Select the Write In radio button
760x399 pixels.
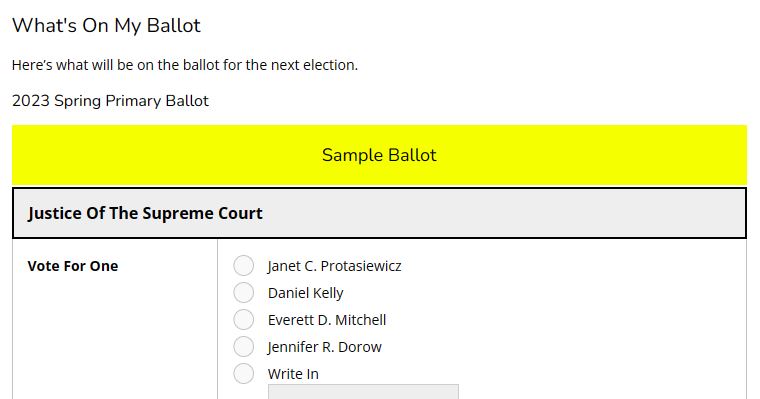[243, 374]
